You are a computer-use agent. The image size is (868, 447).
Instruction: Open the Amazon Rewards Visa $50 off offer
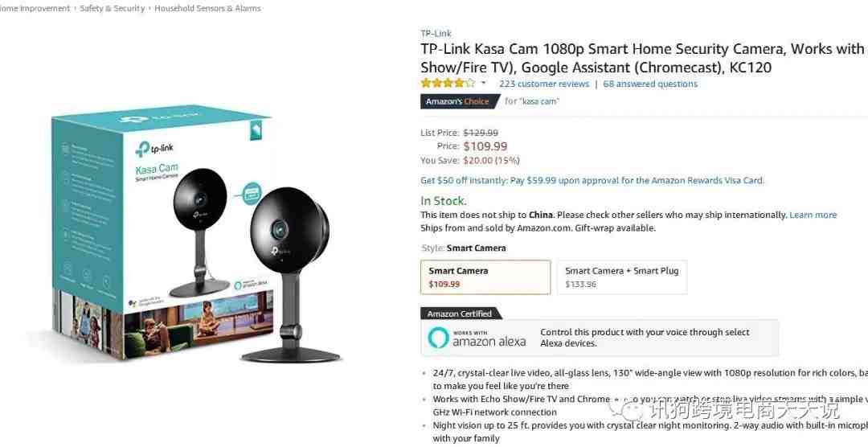592,181
